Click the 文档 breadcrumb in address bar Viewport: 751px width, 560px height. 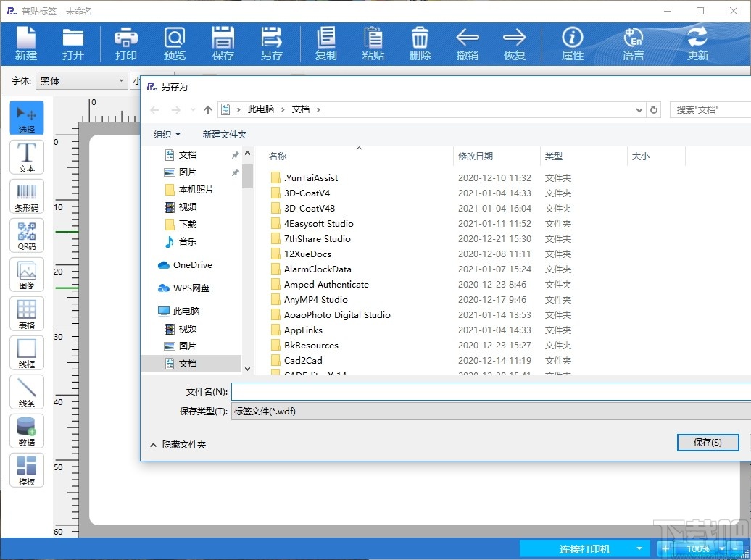pyautogui.click(x=301, y=109)
